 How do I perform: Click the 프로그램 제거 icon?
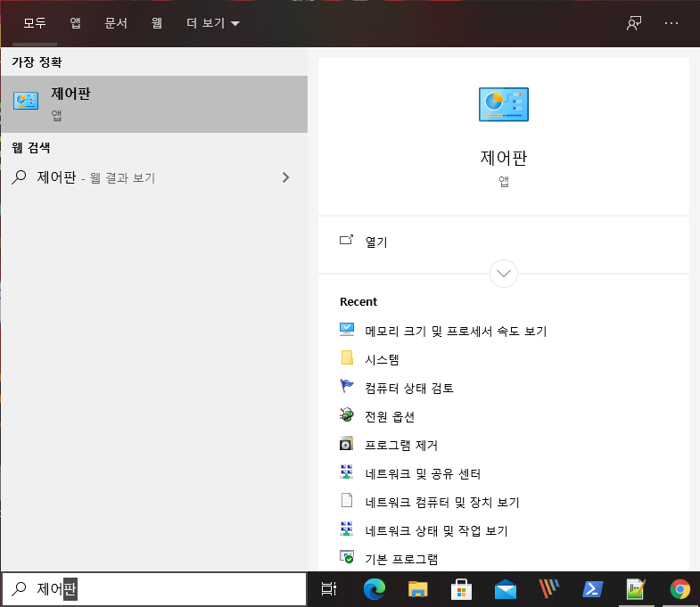point(347,444)
